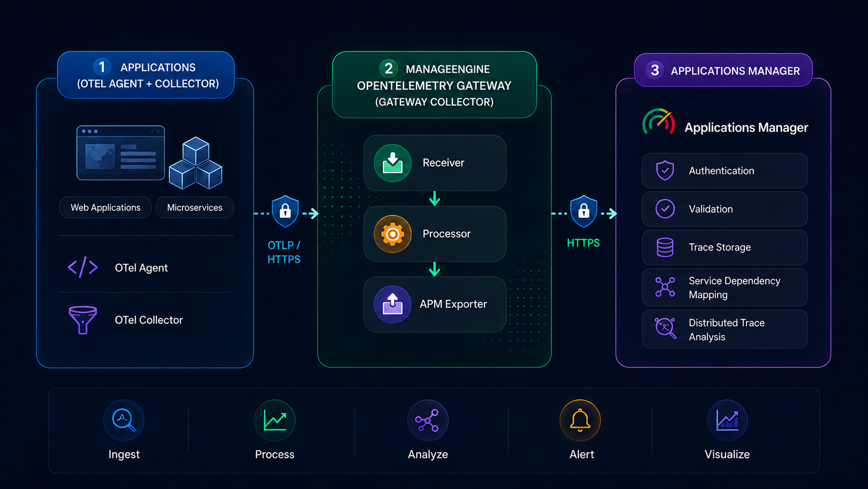Click the web application browser window illustration
Image resolution: width=868 pixels, height=489 pixels.
click(x=120, y=153)
